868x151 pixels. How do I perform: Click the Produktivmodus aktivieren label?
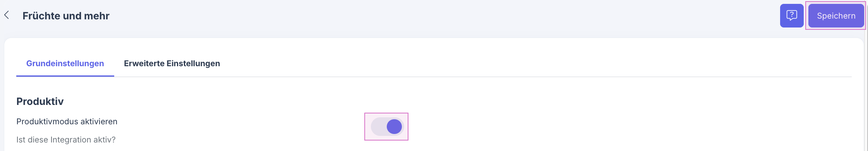point(67,122)
